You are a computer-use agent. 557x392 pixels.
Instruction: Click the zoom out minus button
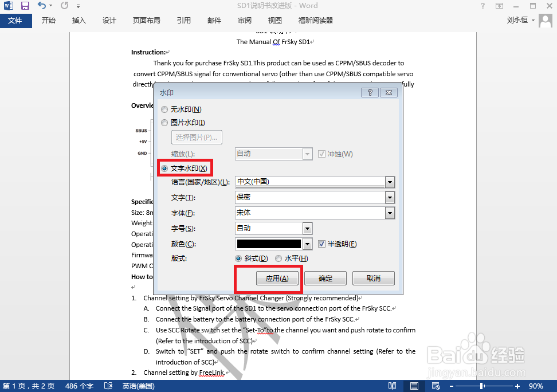(x=452, y=386)
